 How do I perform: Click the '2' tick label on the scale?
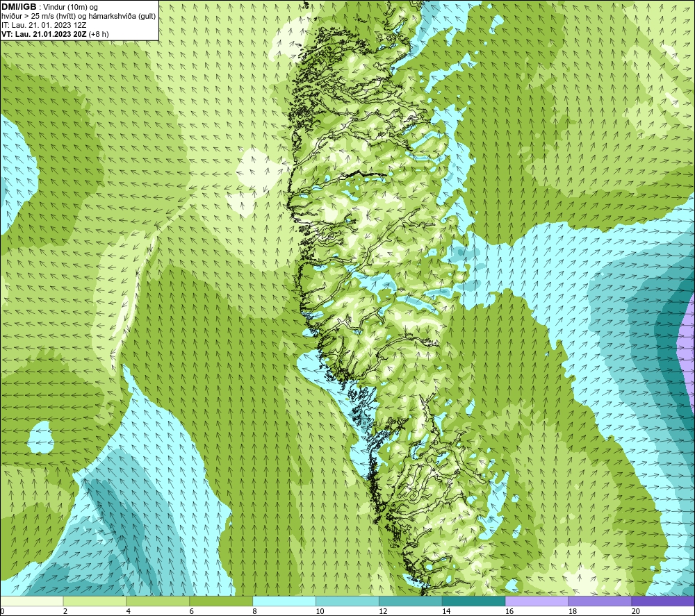point(65,611)
